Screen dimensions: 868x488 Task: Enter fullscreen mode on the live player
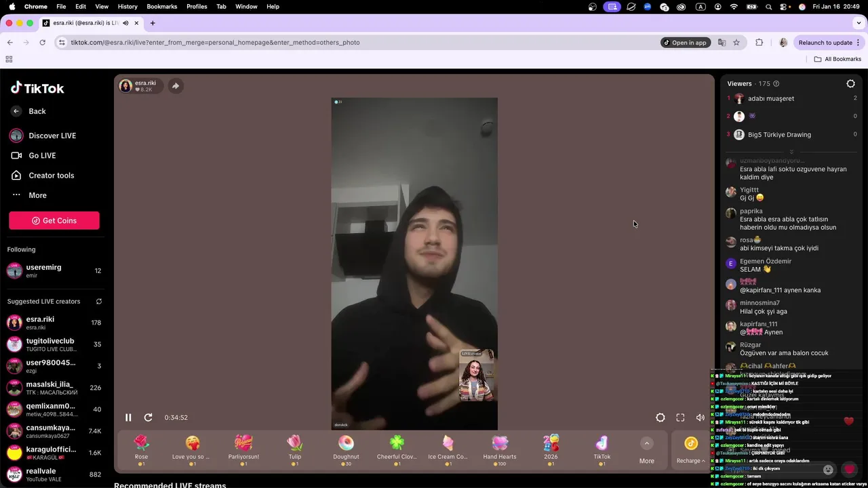coord(680,418)
